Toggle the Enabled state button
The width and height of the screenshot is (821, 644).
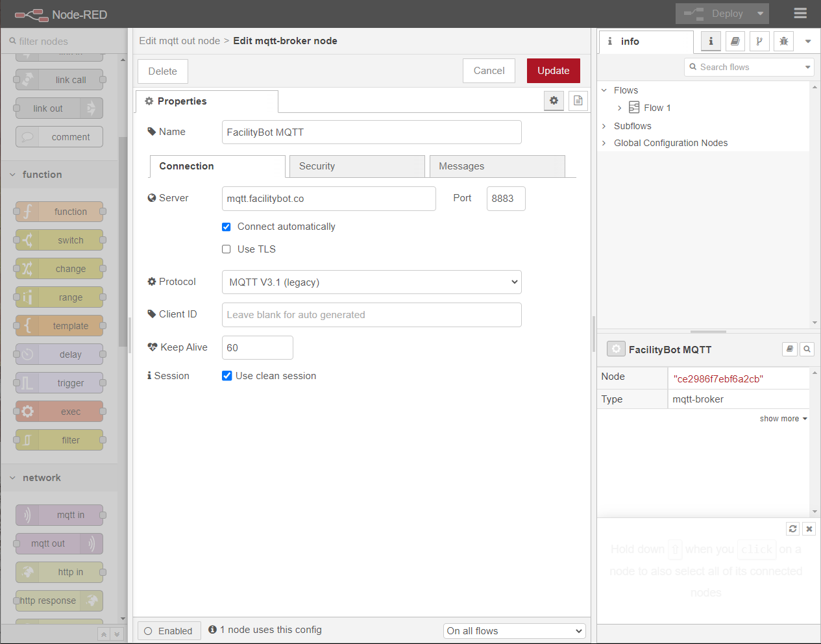(169, 631)
